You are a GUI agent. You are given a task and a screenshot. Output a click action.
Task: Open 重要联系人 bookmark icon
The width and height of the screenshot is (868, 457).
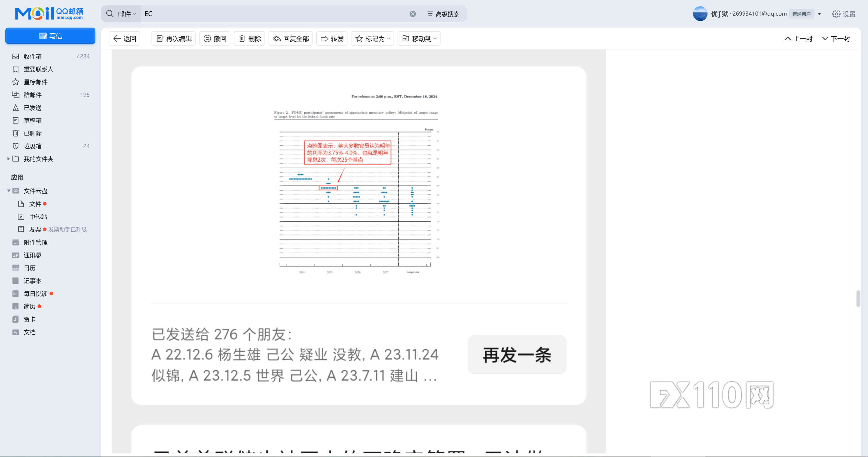(16, 69)
